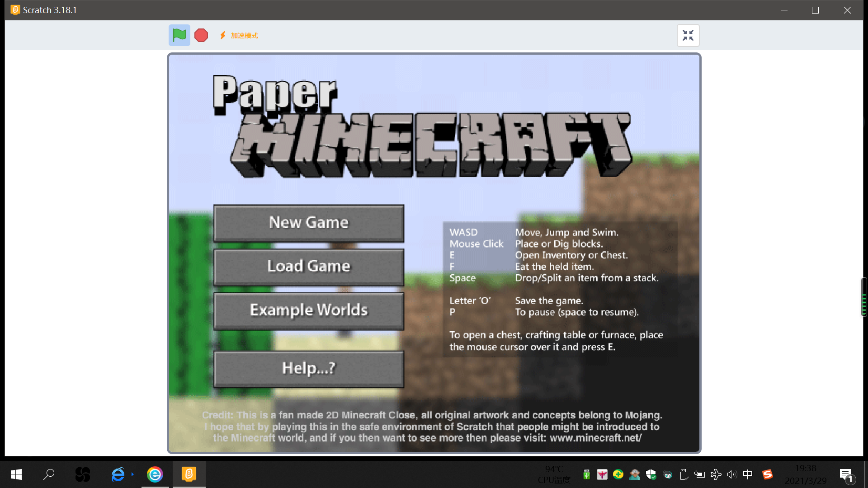The height and width of the screenshot is (488, 868).
Task: Open the 360 green-plus tray icon
Action: click(x=618, y=474)
